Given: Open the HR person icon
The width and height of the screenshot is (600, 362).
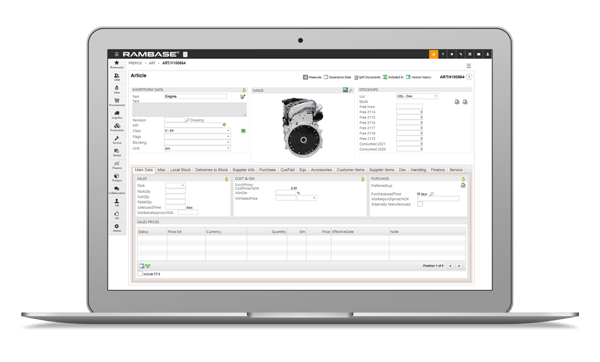Looking at the screenshot, I should point(117,202).
